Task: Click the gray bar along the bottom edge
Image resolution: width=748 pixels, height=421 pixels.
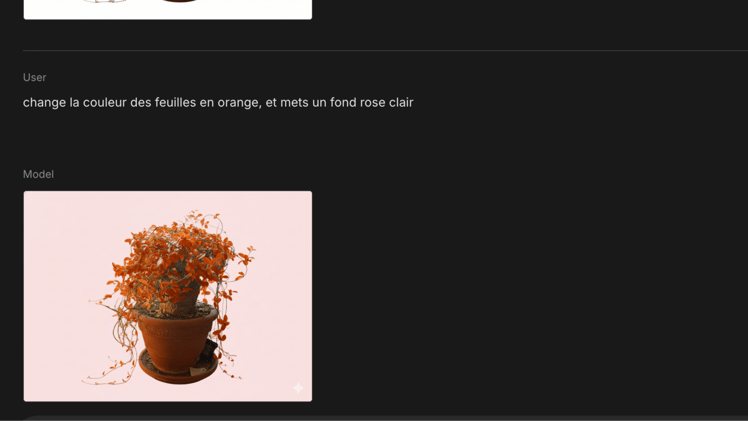Action: pyautogui.click(x=385, y=418)
